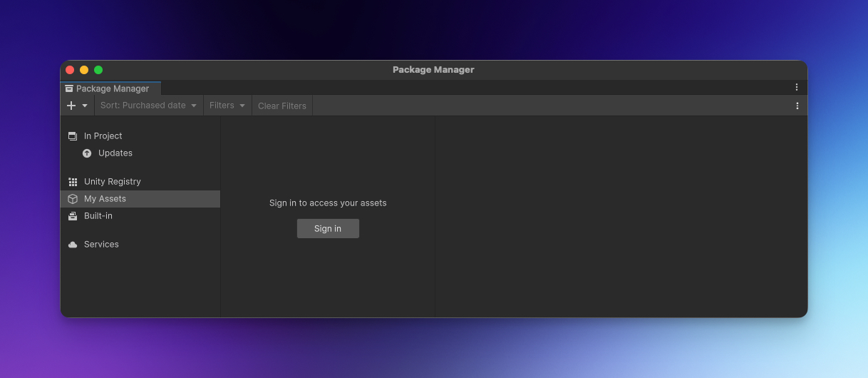Viewport: 868px width, 378px height.
Task: Minimize window with yellow button
Action: click(x=84, y=70)
